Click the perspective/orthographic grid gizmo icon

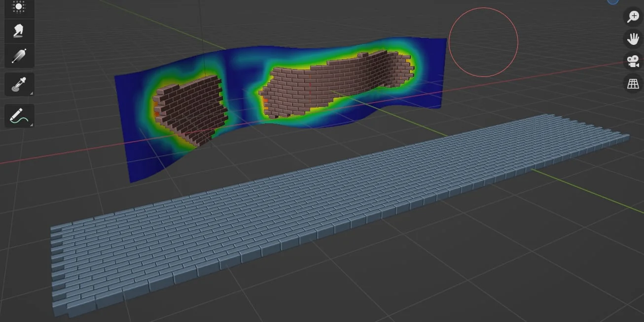pos(633,83)
